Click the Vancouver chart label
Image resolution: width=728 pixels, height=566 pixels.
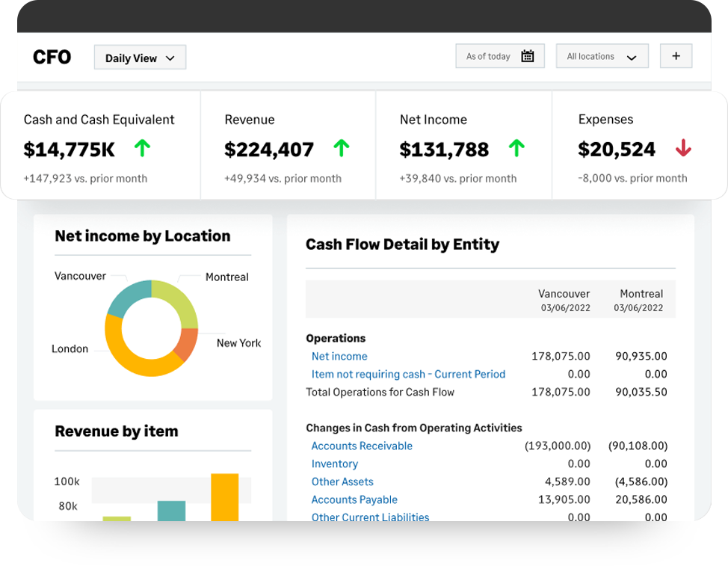click(80, 276)
